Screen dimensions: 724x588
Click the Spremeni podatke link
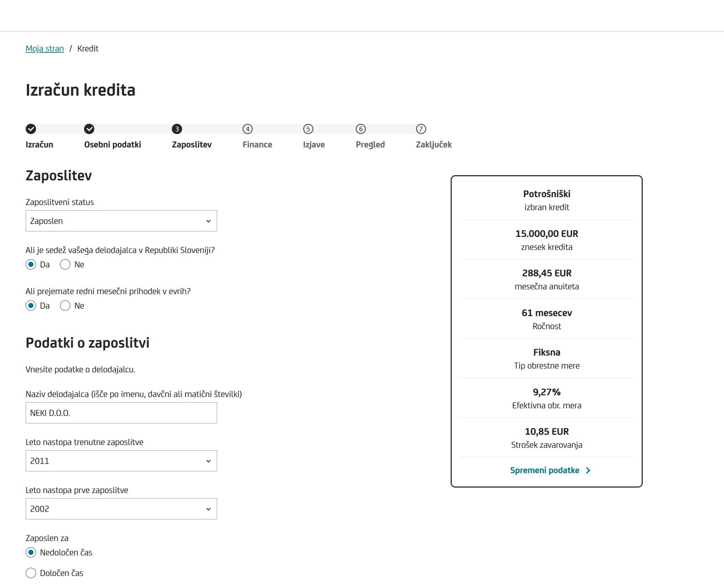click(544, 470)
